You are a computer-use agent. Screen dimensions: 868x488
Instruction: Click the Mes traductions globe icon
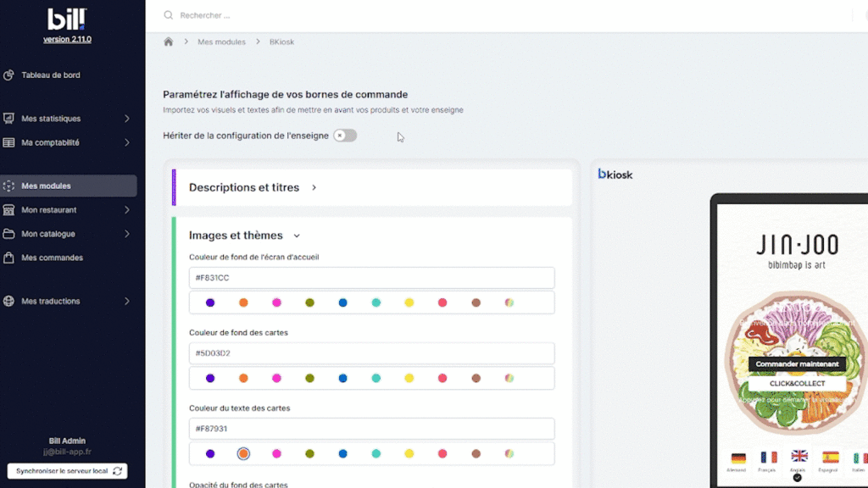coord(9,301)
